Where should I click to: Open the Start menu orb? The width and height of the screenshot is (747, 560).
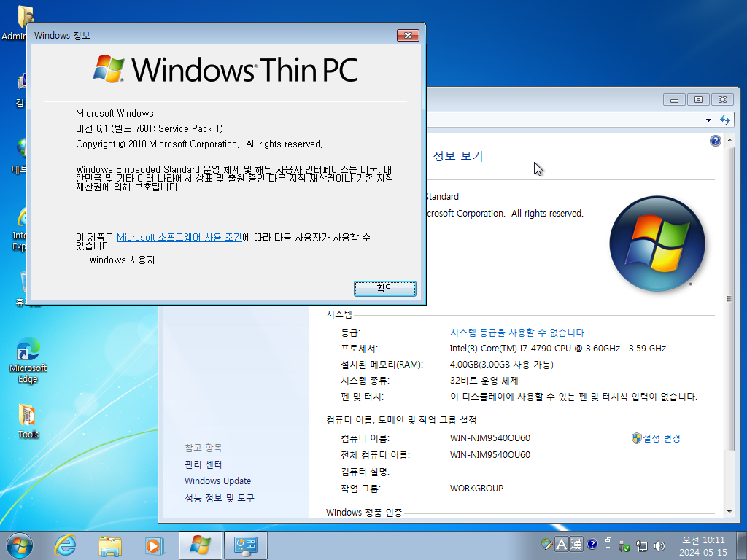coord(20,545)
